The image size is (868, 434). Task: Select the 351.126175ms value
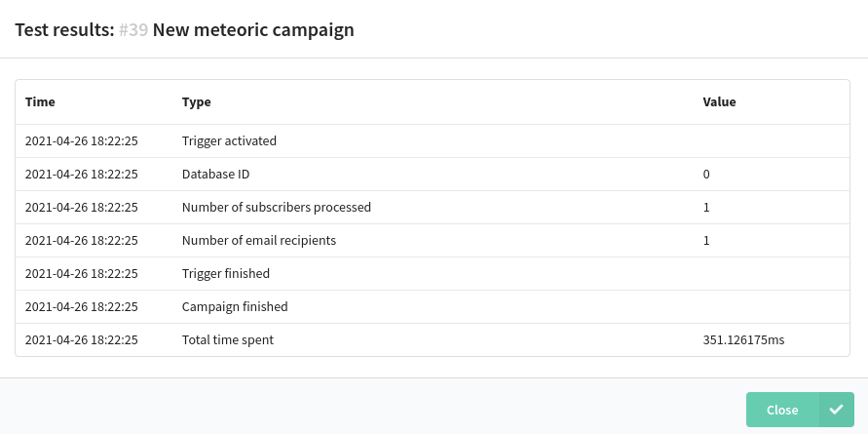point(743,339)
